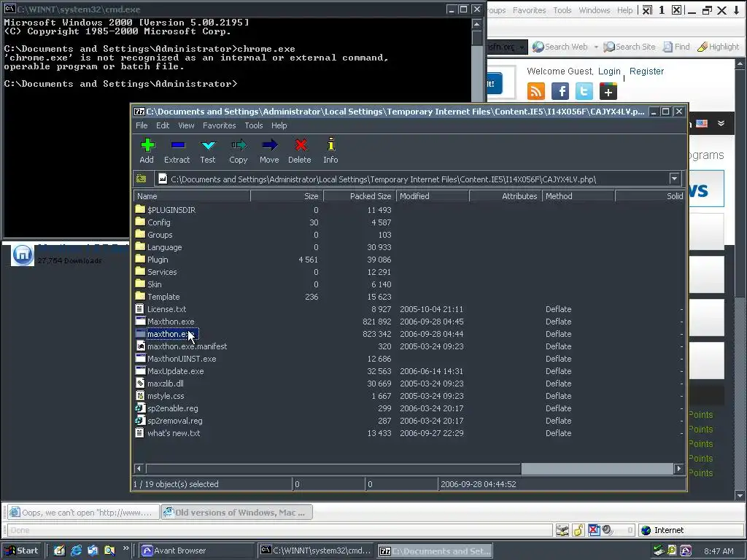Click the Search Web toolbar button
747x560 pixels.
[x=560, y=47]
